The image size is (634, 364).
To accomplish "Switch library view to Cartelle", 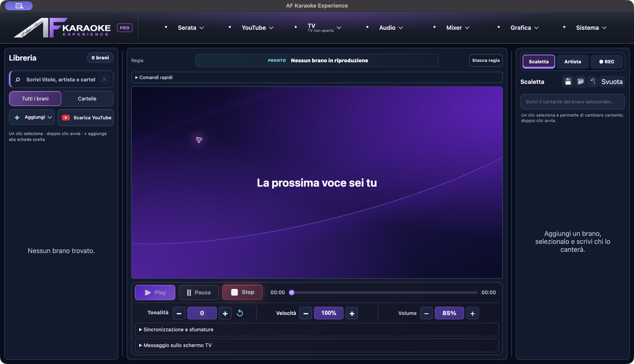I will pos(87,99).
